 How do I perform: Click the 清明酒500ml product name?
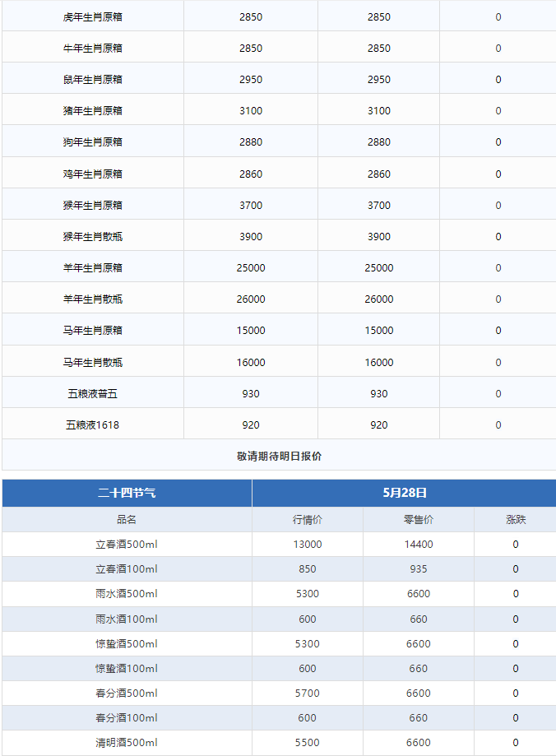click(x=127, y=743)
